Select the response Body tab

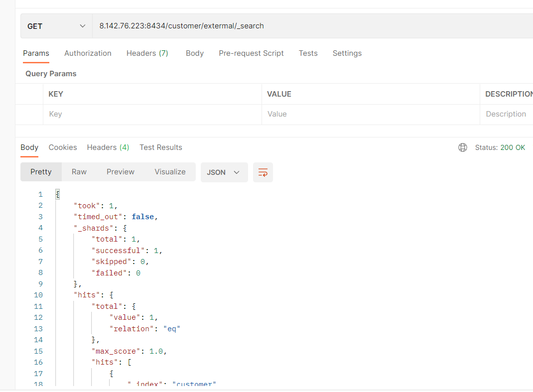click(29, 147)
